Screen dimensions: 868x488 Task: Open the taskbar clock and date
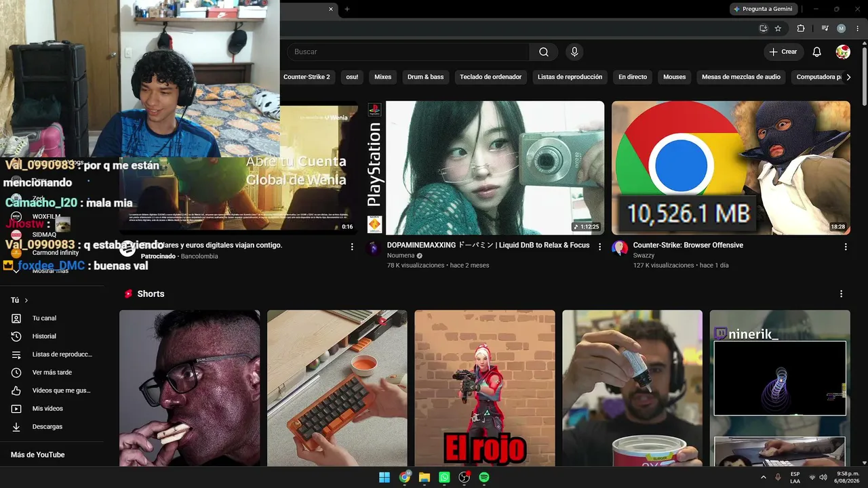coord(848,477)
